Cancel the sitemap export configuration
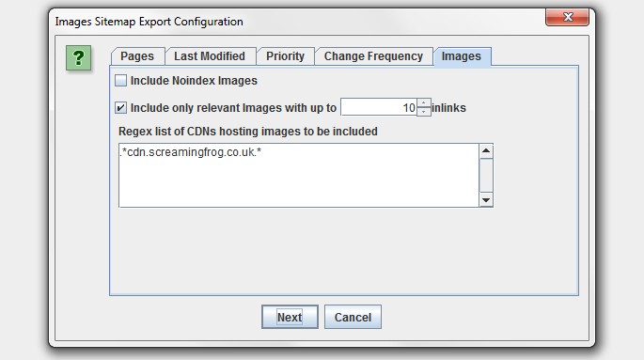 (353, 317)
